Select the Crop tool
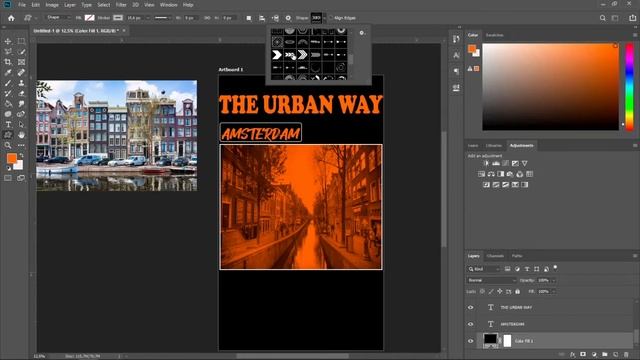This screenshot has height=360, width=640. pos(8,62)
